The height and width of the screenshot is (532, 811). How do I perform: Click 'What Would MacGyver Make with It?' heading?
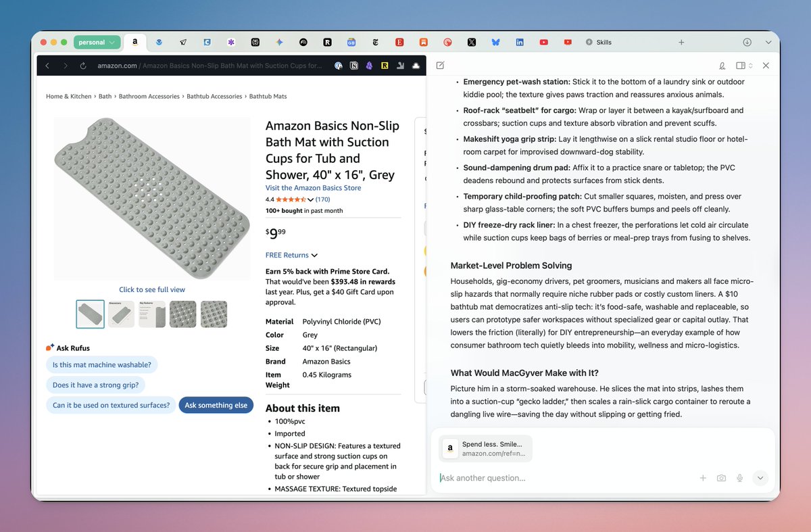[524, 373]
